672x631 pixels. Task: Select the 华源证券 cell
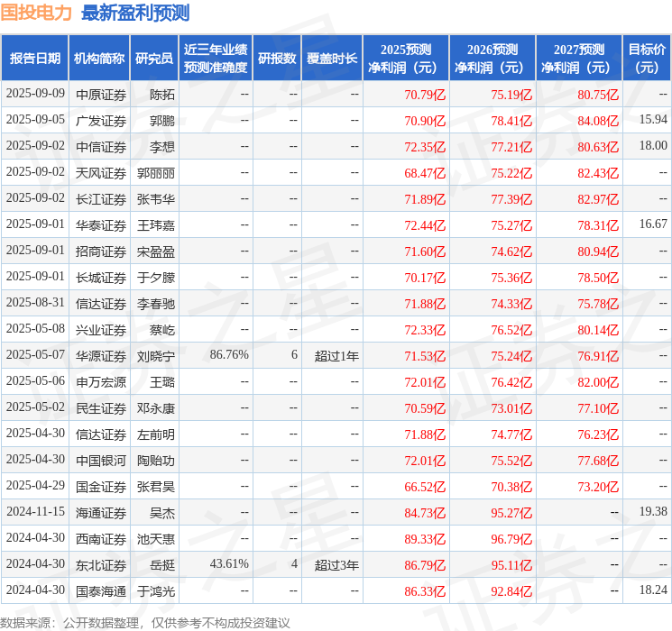pyautogui.click(x=101, y=356)
